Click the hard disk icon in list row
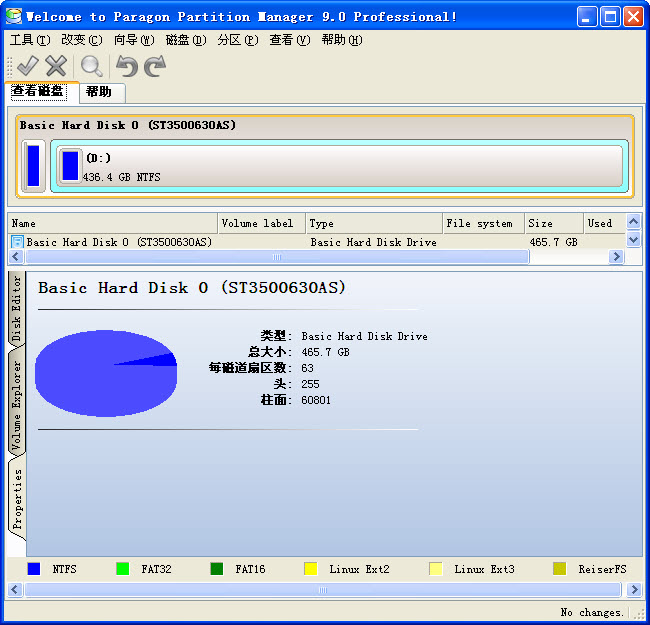Screen dimensions: 650x625 pyautogui.click(x=17, y=242)
